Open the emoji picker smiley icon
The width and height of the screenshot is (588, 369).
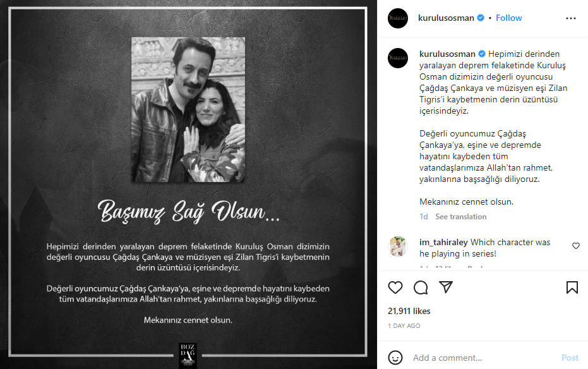[x=395, y=358]
